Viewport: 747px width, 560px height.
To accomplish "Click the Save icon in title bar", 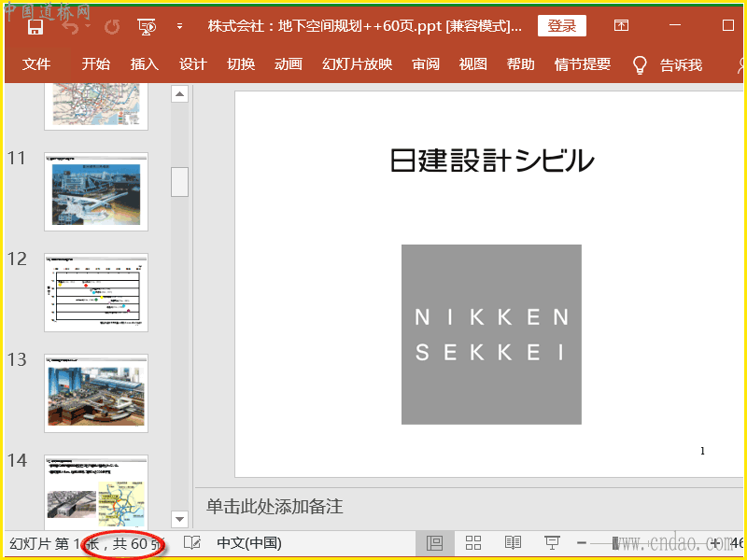I will point(35,26).
